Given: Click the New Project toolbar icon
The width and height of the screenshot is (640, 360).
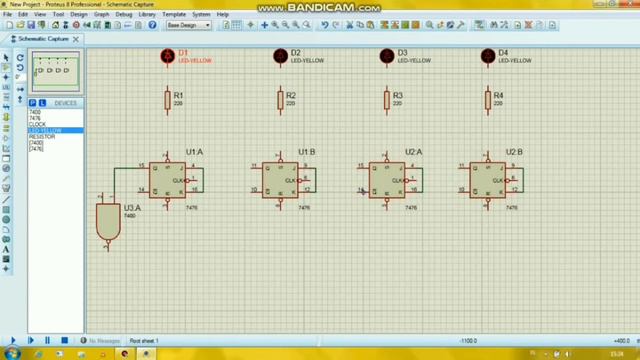Looking at the screenshot, I should tap(9, 25).
